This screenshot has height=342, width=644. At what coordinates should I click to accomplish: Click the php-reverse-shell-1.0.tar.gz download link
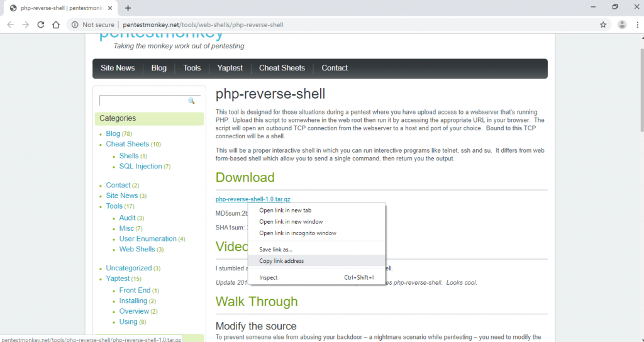click(x=253, y=199)
